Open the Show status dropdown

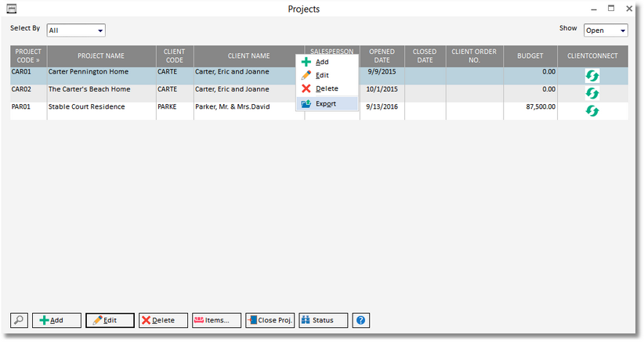click(606, 31)
